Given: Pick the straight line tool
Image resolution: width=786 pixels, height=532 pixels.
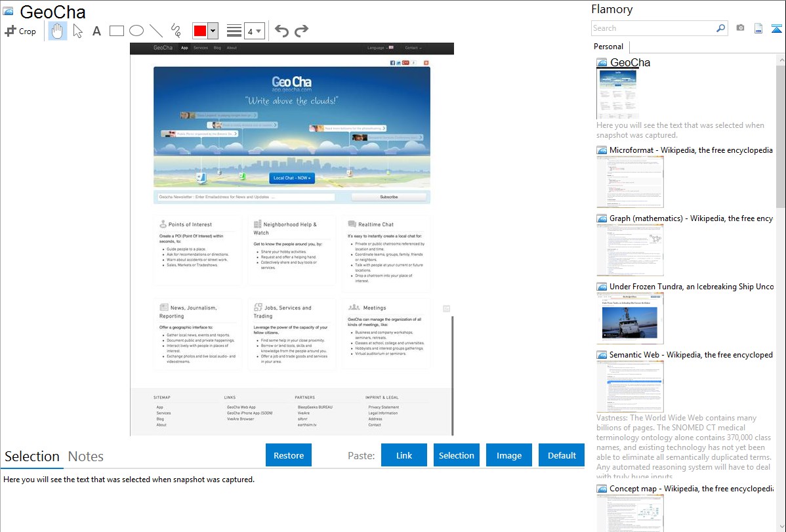Looking at the screenshot, I should (156, 31).
